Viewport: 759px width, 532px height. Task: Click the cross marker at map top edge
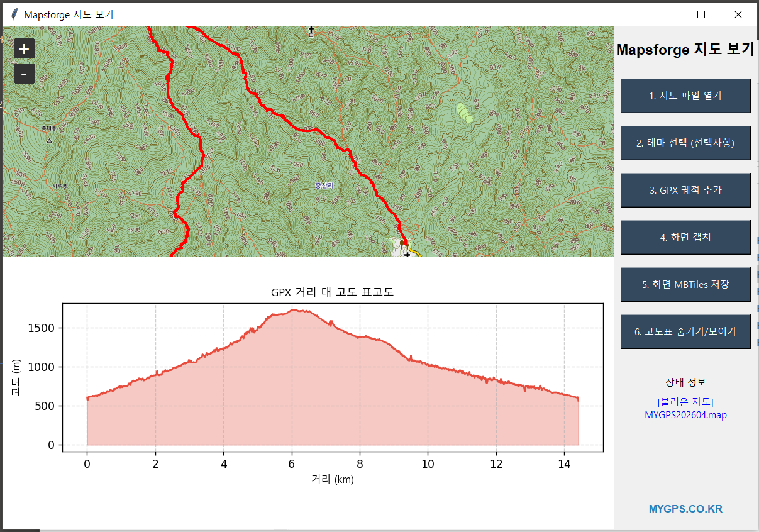pyautogui.click(x=311, y=30)
